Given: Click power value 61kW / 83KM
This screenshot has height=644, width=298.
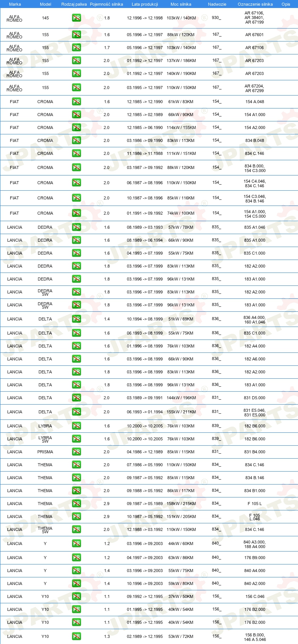Looking at the screenshot, I should 181,102.
